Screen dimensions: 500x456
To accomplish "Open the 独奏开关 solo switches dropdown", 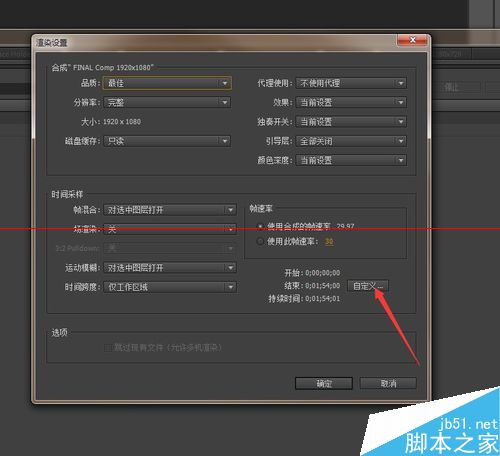I will click(351, 122).
